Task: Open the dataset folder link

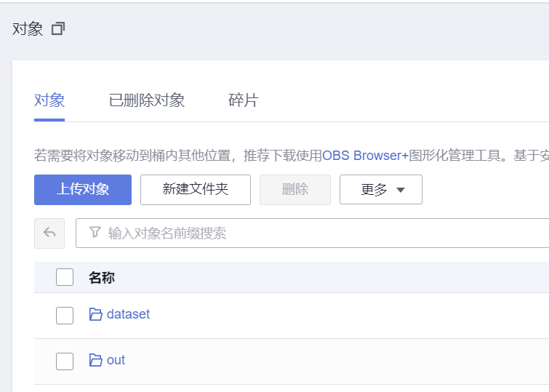Action: pos(128,314)
